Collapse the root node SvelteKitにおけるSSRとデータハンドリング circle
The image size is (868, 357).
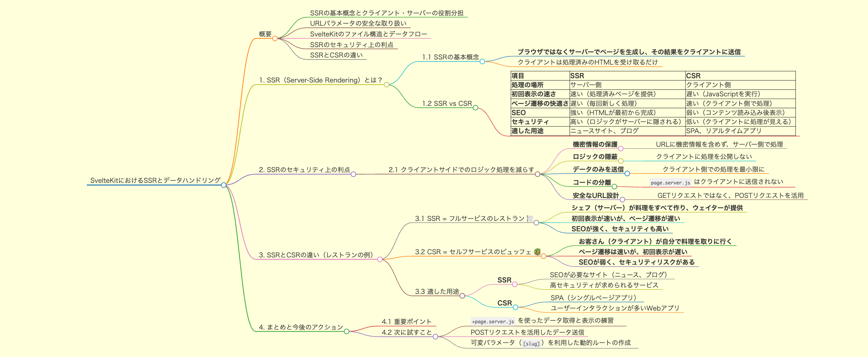point(224,185)
